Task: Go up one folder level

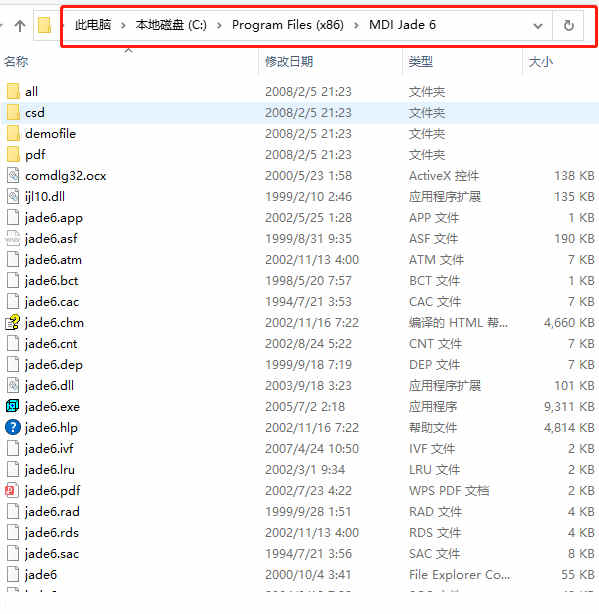Action: (x=20, y=26)
